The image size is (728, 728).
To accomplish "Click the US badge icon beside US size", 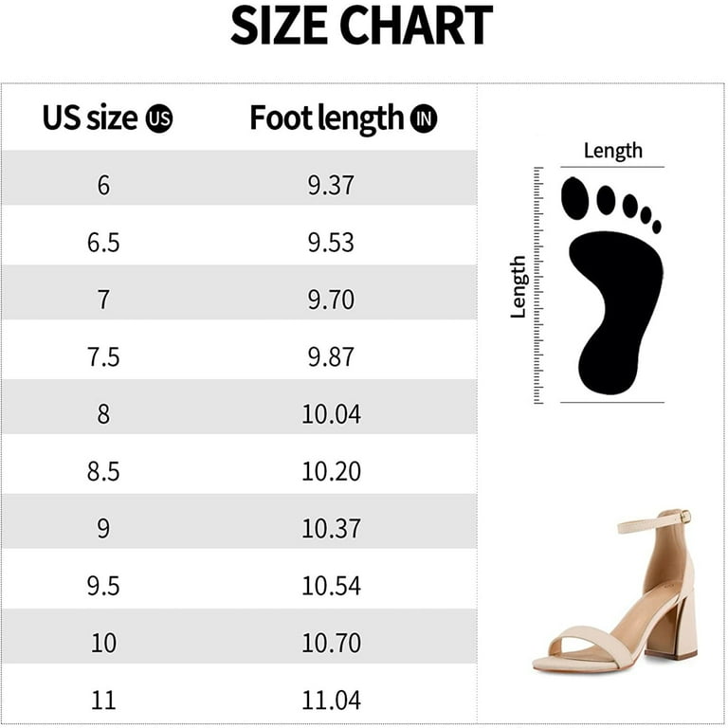I will click(159, 118).
